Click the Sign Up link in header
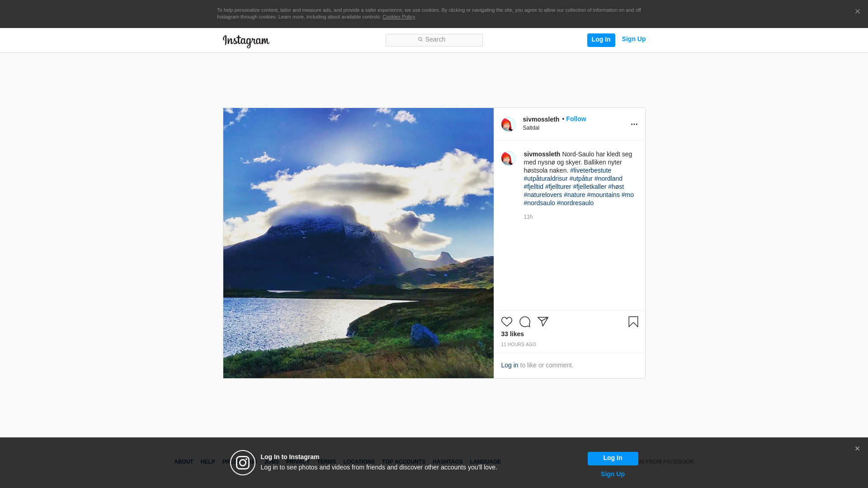 (633, 39)
